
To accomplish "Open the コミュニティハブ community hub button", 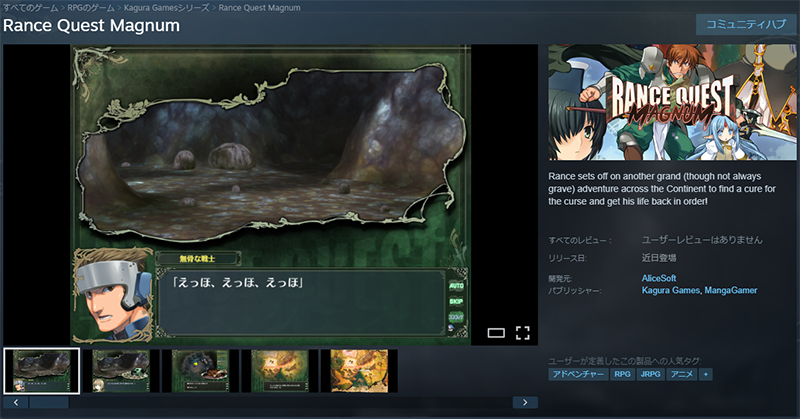I will point(746,25).
